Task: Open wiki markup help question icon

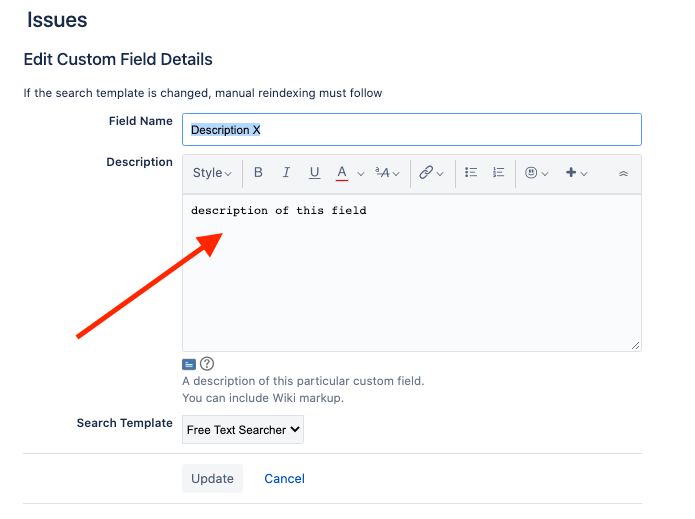Action: point(207,364)
